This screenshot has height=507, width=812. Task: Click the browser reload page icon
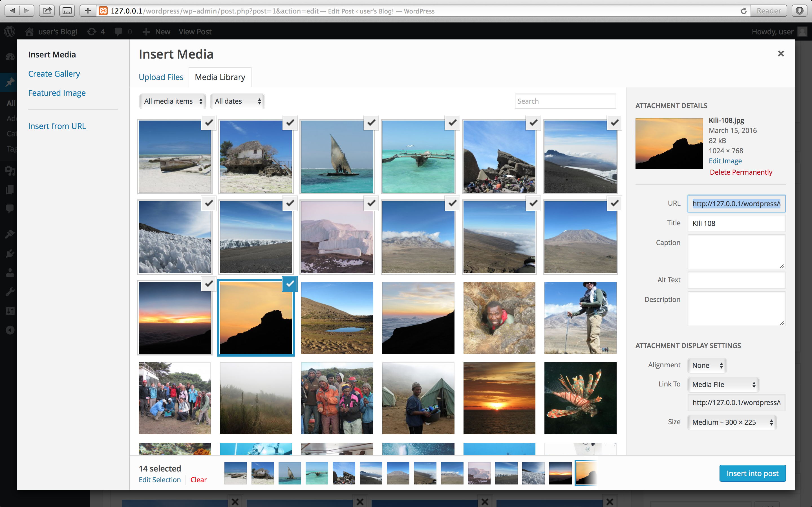coord(743,11)
